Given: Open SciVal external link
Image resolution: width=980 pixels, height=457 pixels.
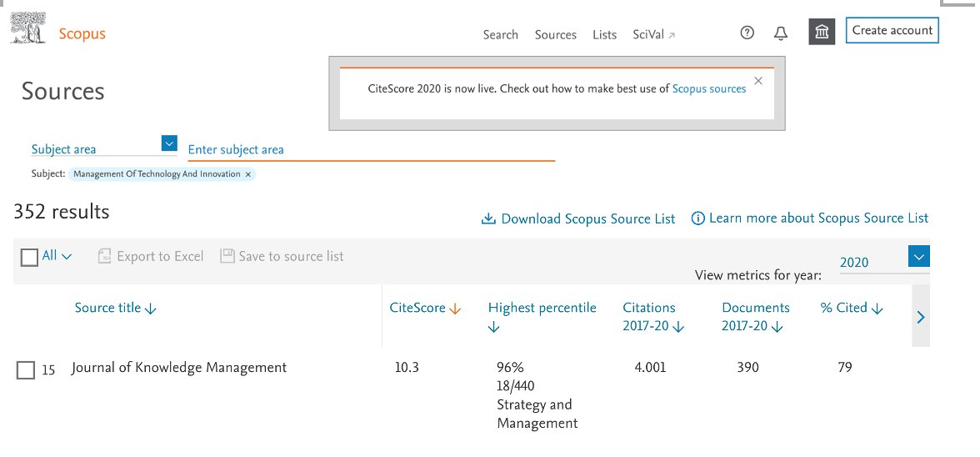Looking at the screenshot, I should point(653,35).
